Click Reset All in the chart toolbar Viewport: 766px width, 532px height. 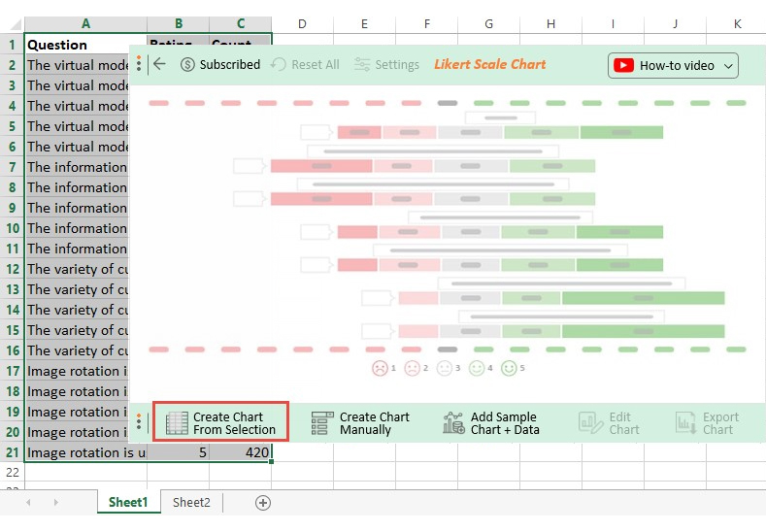[305, 64]
